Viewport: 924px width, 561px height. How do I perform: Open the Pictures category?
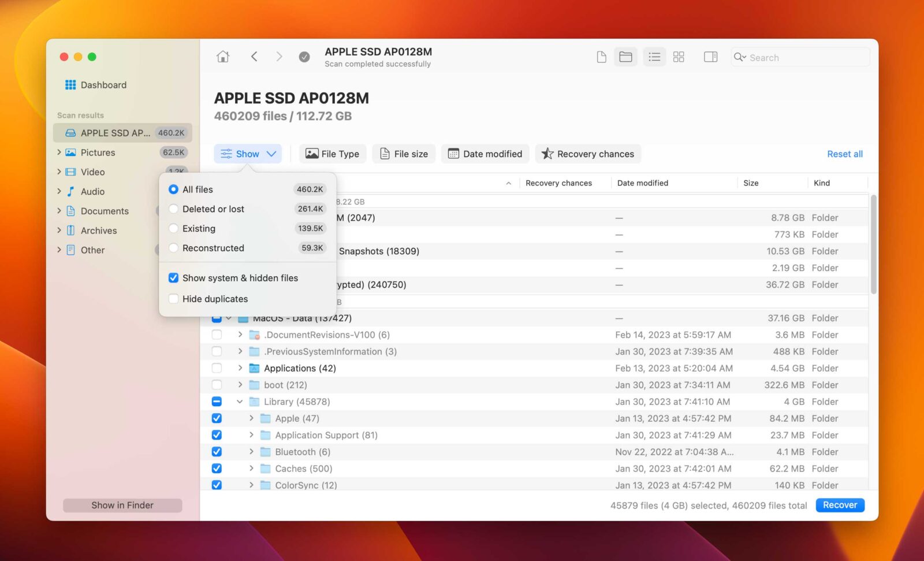tap(98, 153)
